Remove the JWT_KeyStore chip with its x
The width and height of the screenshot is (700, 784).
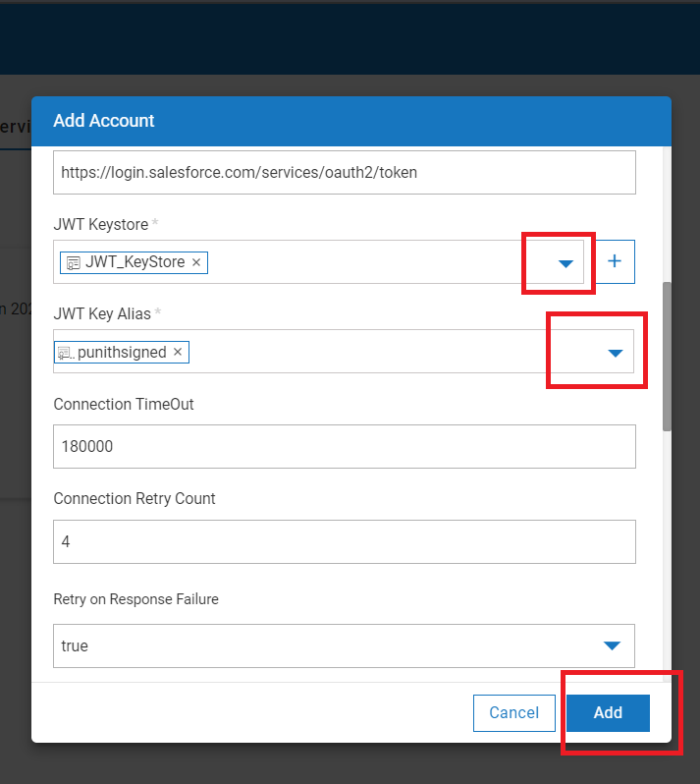[x=196, y=262]
